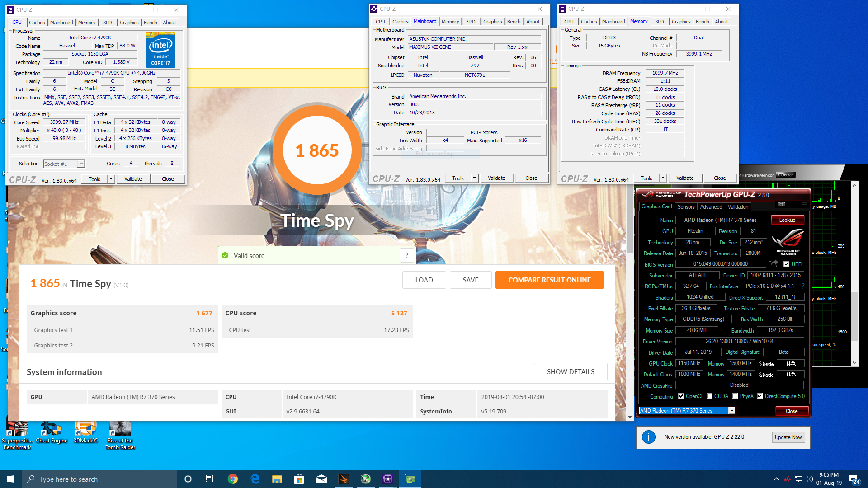Open Rise of the Tomb Raider shortcut
This screenshot has width=868, height=488.
tap(120, 435)
